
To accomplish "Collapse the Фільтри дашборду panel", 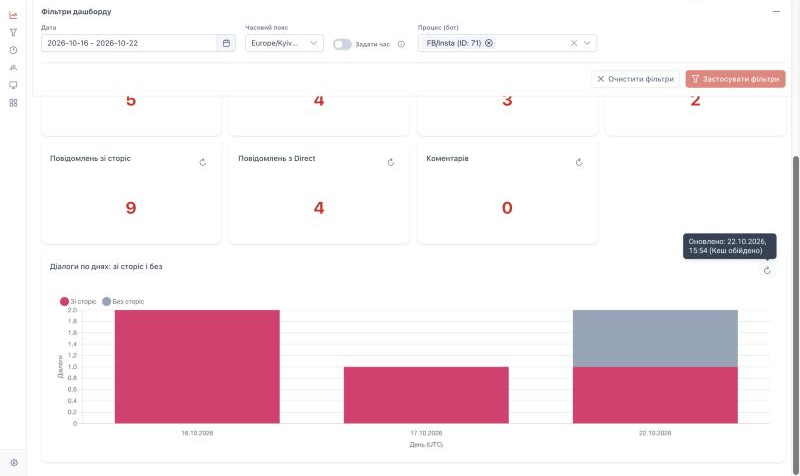I will tap(776, 11).
